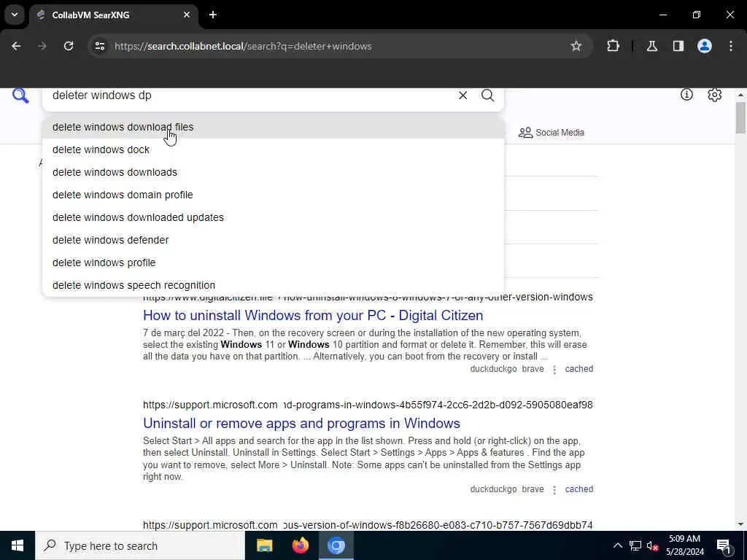Open the muted volume tray icon
Screen dimensions: 747x560
(653, 545)
